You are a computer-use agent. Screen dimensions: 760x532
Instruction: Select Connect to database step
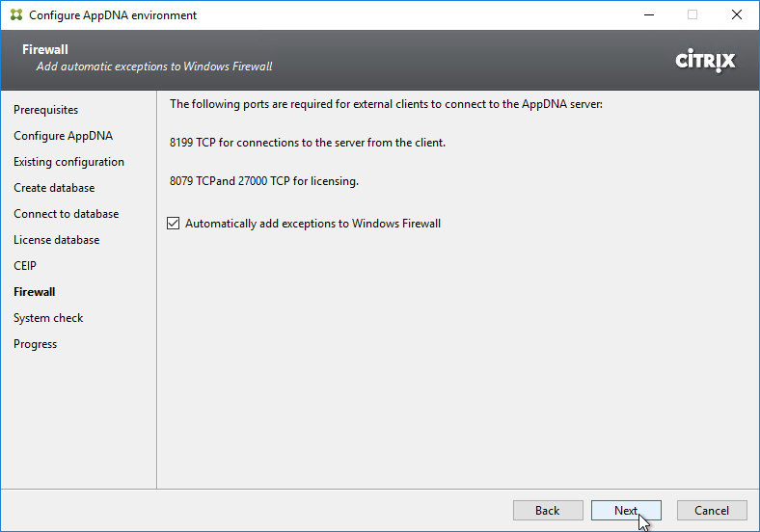pos(67,214)
